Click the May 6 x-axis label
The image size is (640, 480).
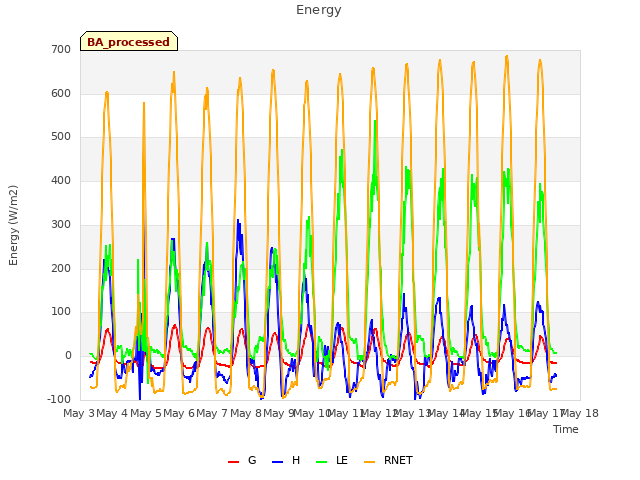click(179, 413)
